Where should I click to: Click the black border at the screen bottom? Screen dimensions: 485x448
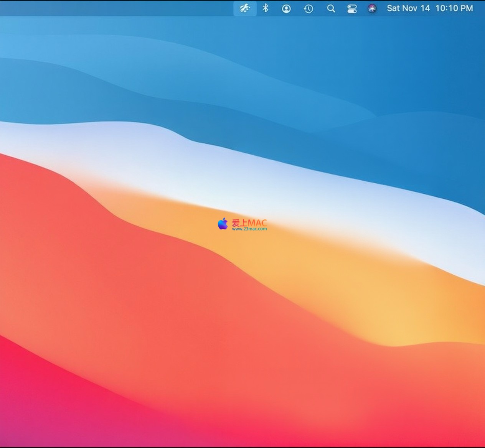(242, 447)
